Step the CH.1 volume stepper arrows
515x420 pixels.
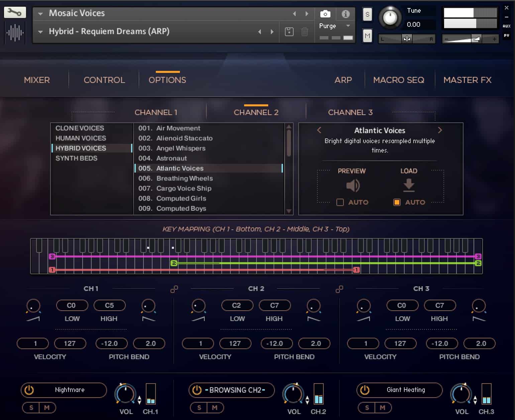[139, 399]
